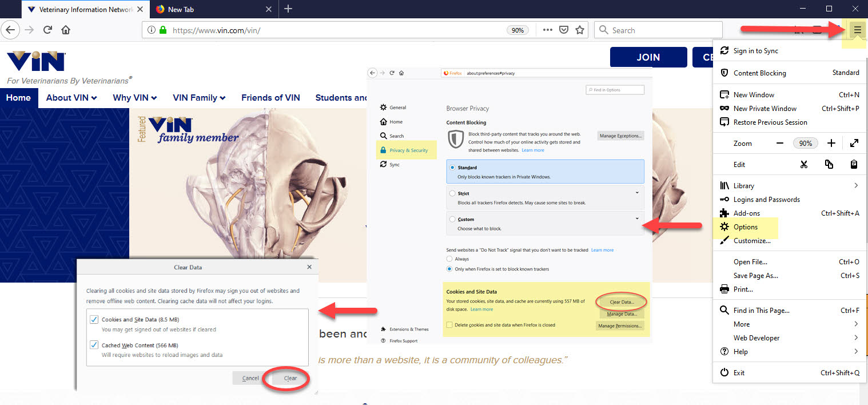The image size is (868, 405).
Task: Reset zoom level showing 90% in menu
Action: point(806,143)
